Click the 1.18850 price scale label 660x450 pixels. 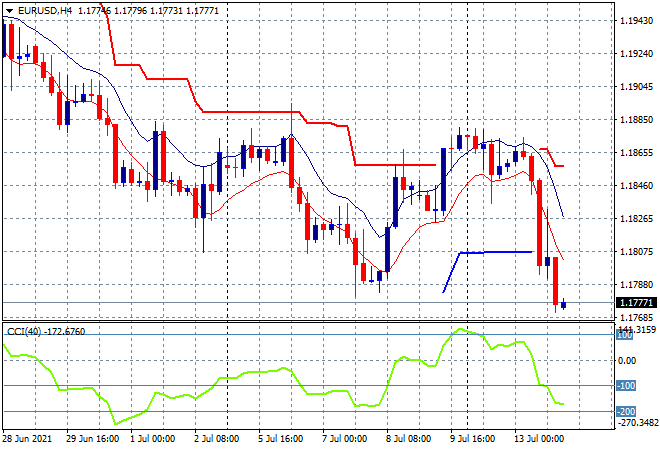(x=637, y=120)
